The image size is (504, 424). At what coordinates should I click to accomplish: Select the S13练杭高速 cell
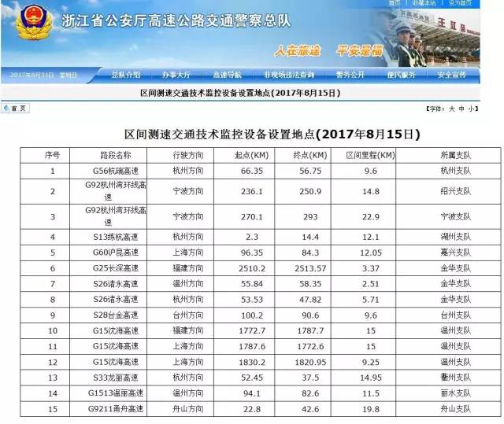pyautogui.click(x=108, y=238)
